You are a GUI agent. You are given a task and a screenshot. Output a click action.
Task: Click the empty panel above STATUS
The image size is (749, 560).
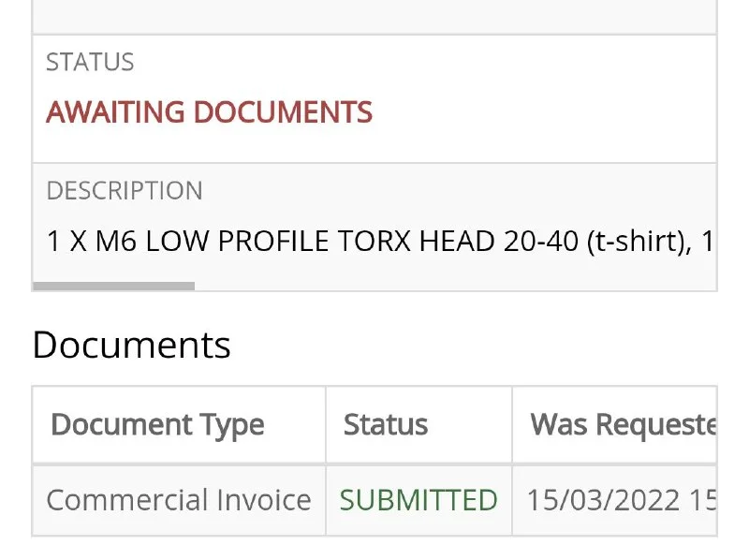click(x=374, y=16)
